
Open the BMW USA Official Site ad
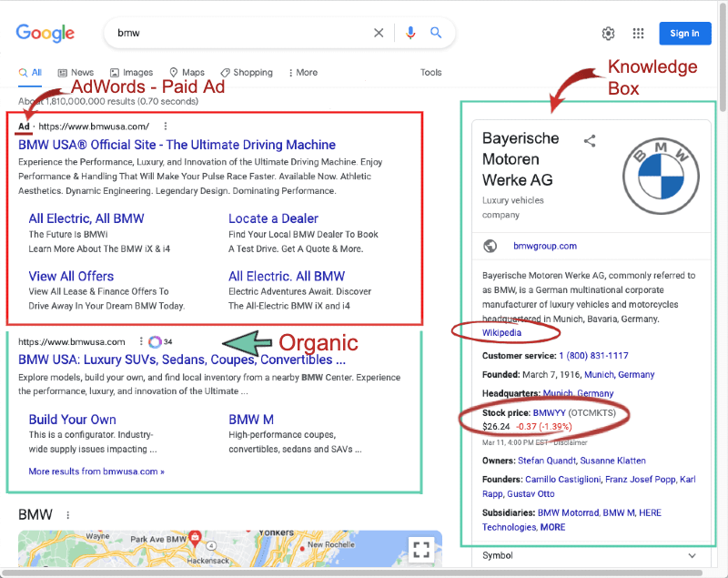click(x=177, y=145)
